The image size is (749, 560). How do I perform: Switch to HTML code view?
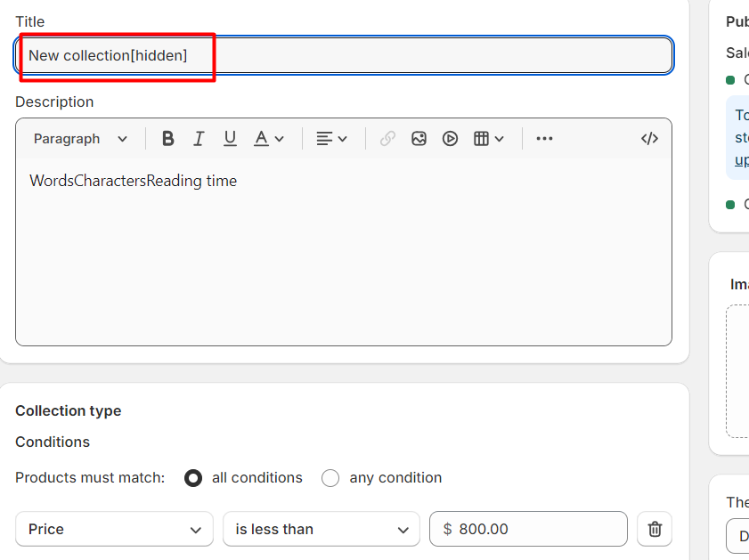[x=649, y=139]
